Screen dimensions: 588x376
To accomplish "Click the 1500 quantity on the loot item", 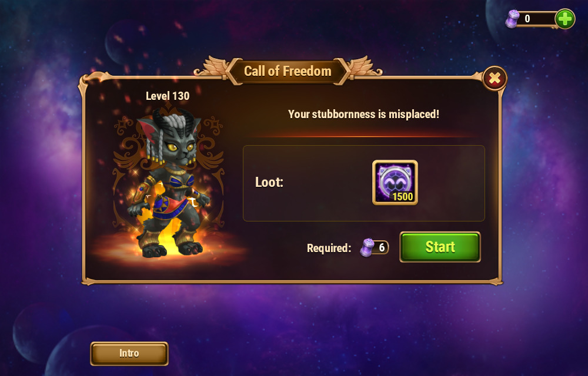I will (402, 197).
